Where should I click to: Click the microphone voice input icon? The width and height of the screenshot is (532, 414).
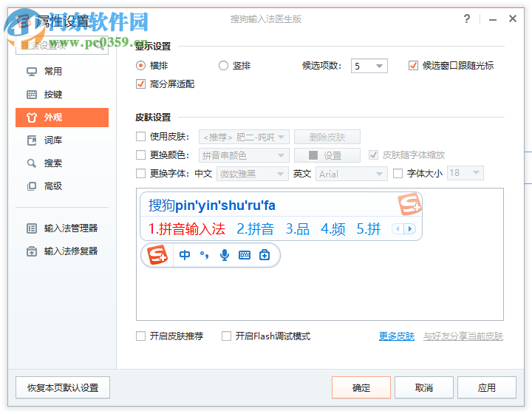(225, 255)
